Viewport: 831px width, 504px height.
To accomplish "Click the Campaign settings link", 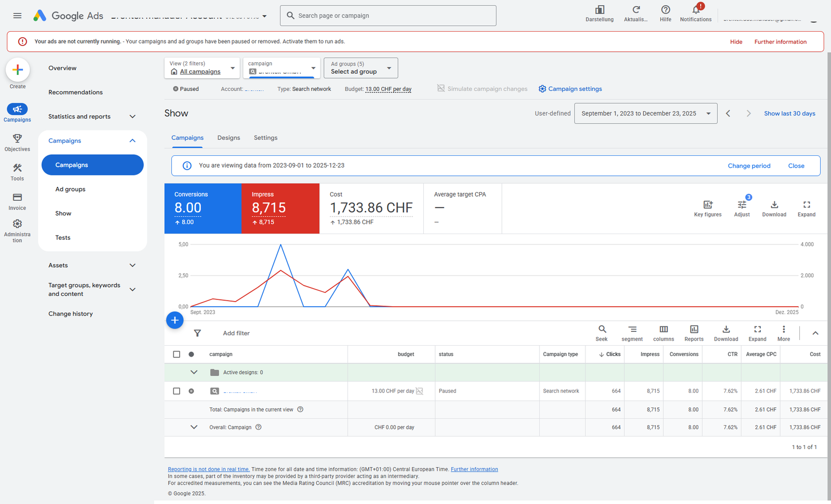I will point(570,89).
